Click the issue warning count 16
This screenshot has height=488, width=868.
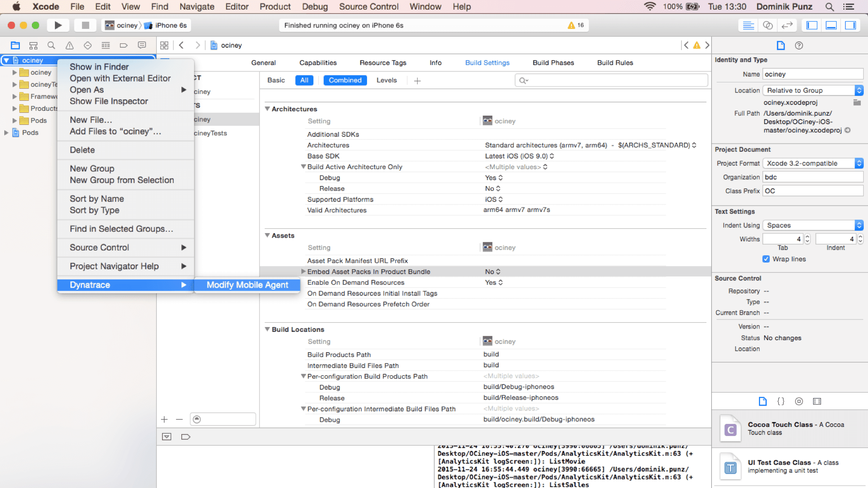point(576,25)
